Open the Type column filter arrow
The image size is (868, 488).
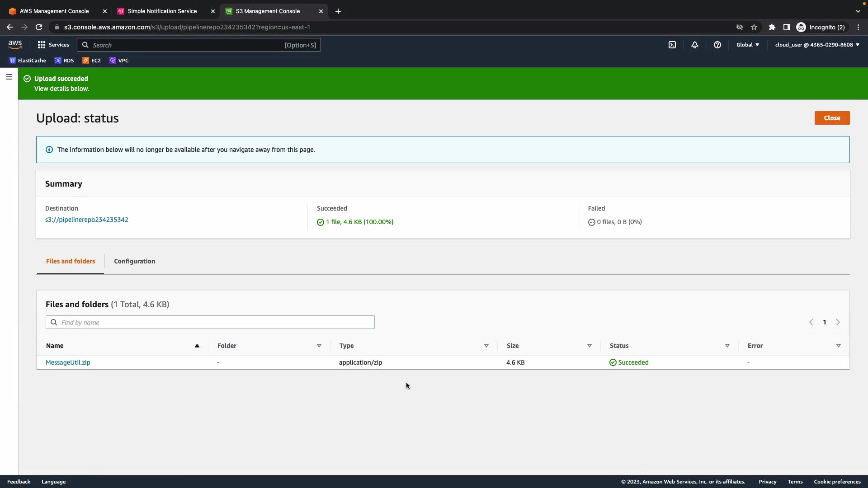(x=486, y=346)
